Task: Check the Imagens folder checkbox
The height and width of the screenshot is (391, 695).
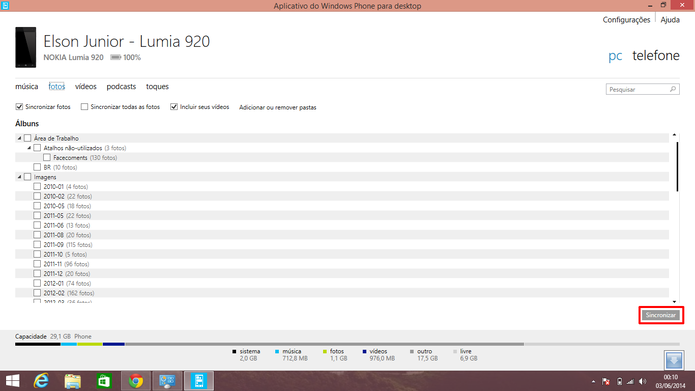Action: (x=27, y=177)
